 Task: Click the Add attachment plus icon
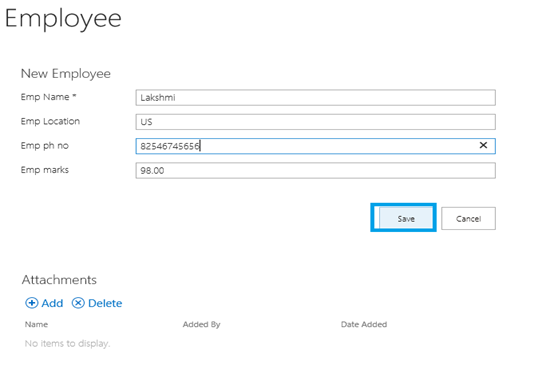point(32,303)
